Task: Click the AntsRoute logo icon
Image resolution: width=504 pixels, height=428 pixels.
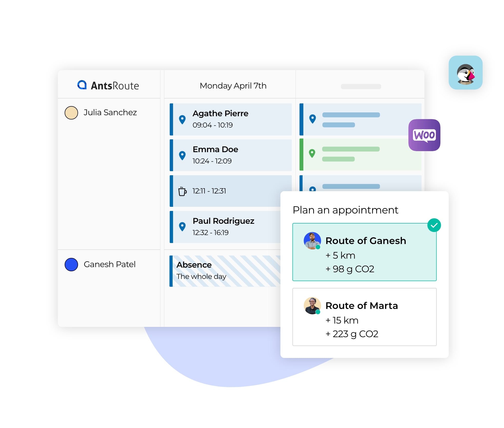Action: 82,85
